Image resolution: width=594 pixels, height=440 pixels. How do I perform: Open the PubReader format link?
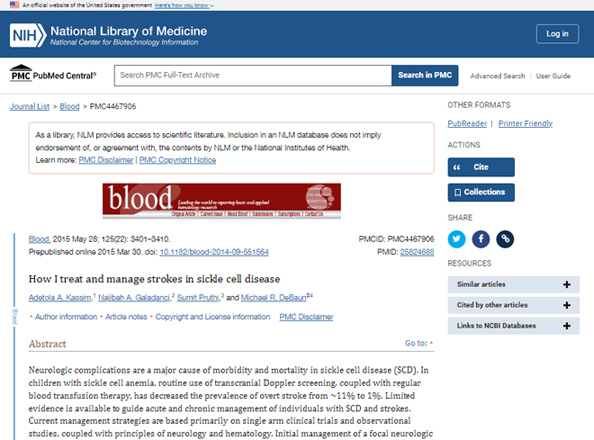click(467, 124)
